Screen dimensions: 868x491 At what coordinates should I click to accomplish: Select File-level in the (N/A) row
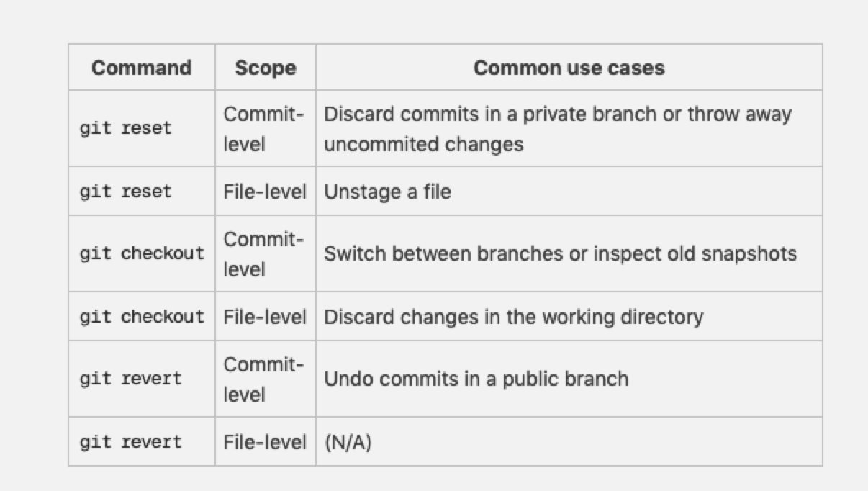pyautogui.click(x=265, y=442)
